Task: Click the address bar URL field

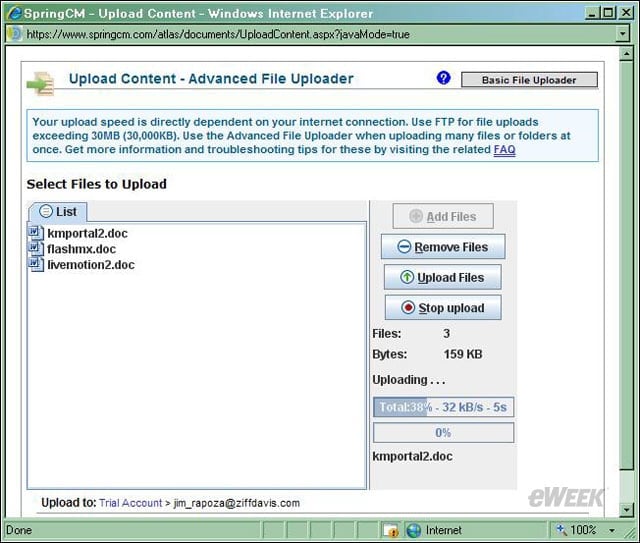Action: [320, 34]
